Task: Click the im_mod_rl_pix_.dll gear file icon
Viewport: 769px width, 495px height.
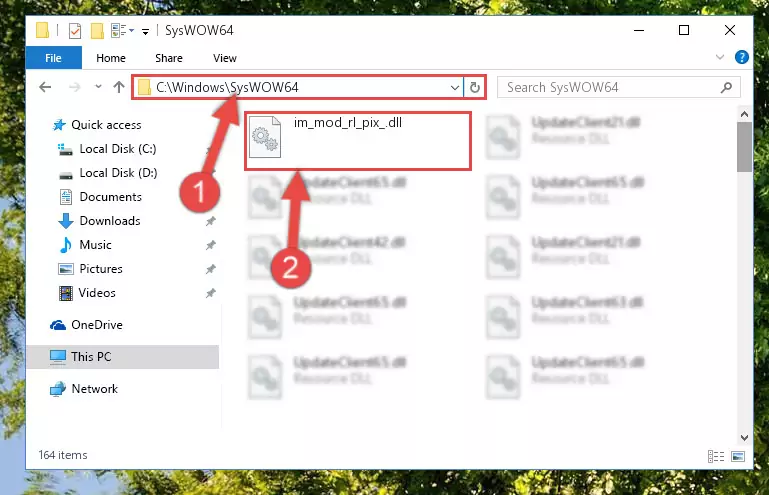Action: tap(265, 137)
